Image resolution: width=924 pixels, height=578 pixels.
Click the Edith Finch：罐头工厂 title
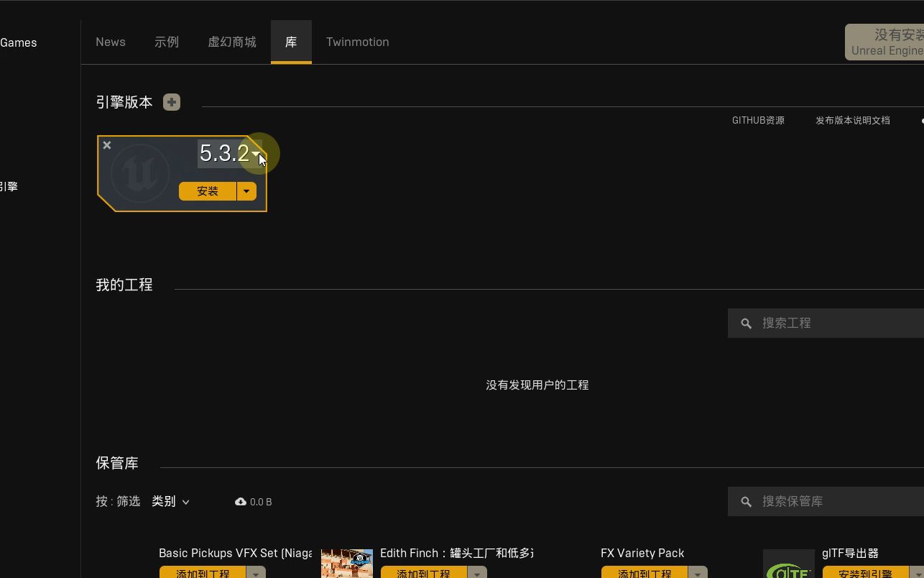(456, 553)
